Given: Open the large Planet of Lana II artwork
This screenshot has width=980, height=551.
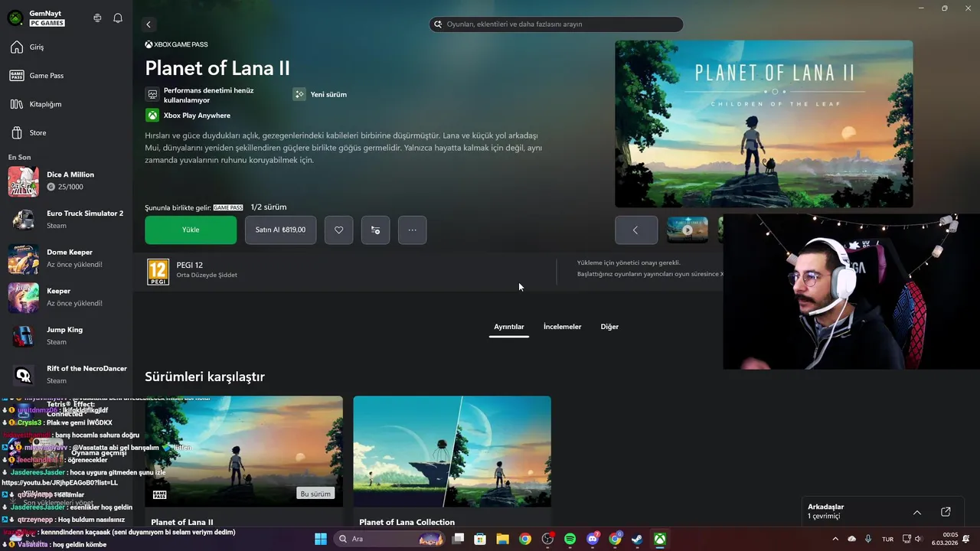Looking at the screenshot, I should coord(763,124).
